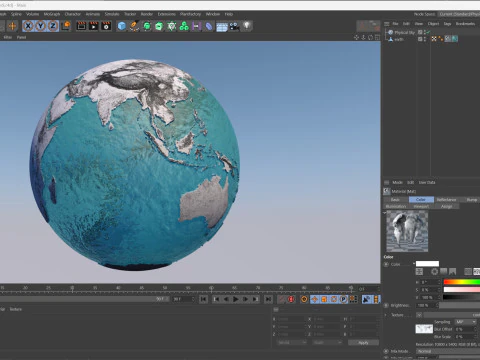This screenshot has width=480, height=360.
Task: Open the Render menu
Action: point(146,14)
